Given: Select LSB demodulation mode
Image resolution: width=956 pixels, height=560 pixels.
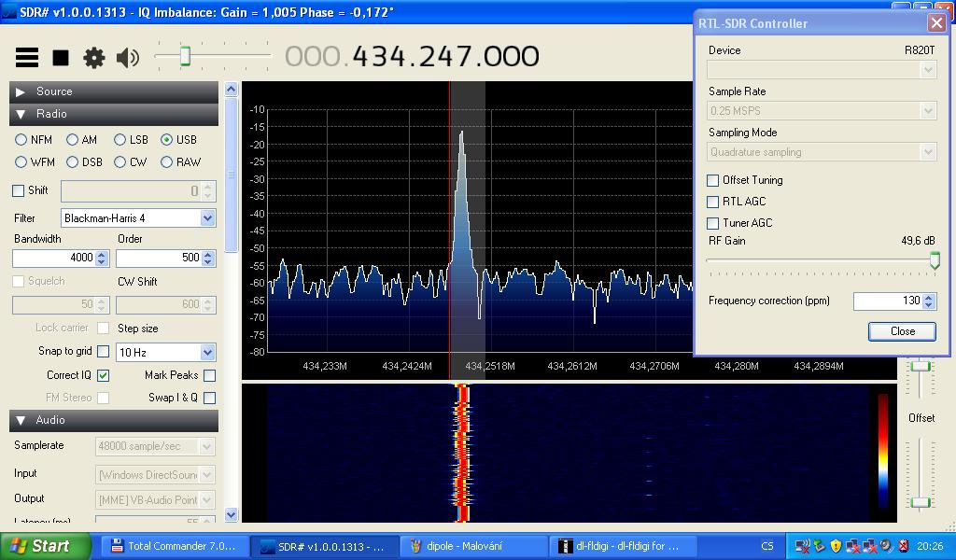Looking at the screenshot, I should (x=120, y=140).
